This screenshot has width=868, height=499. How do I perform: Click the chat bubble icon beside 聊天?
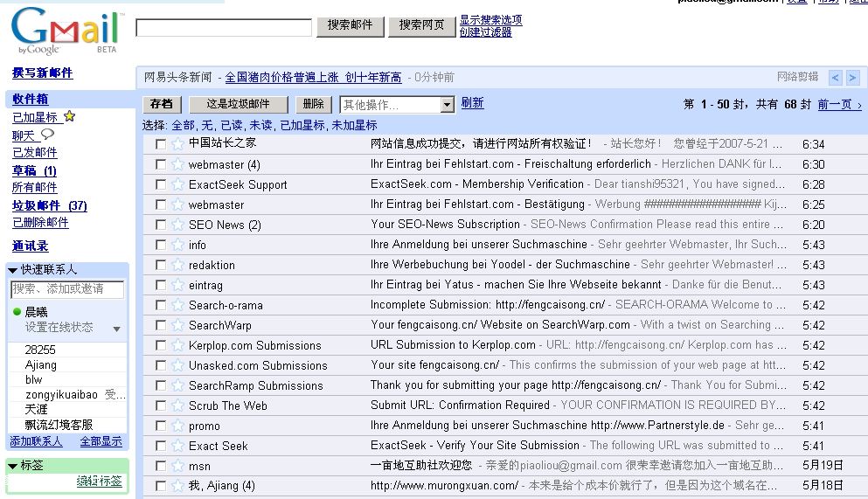tap(47, 134)
